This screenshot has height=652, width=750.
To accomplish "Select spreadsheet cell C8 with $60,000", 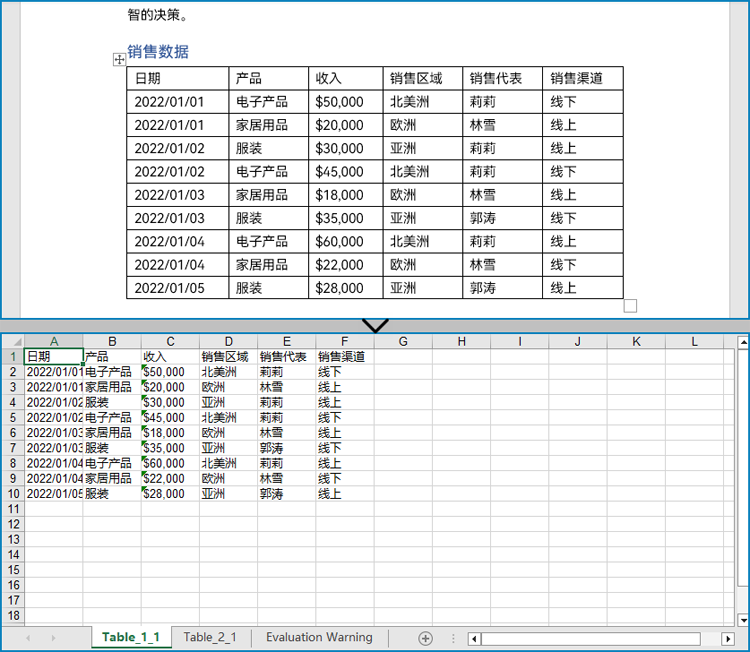I will 170,463.
